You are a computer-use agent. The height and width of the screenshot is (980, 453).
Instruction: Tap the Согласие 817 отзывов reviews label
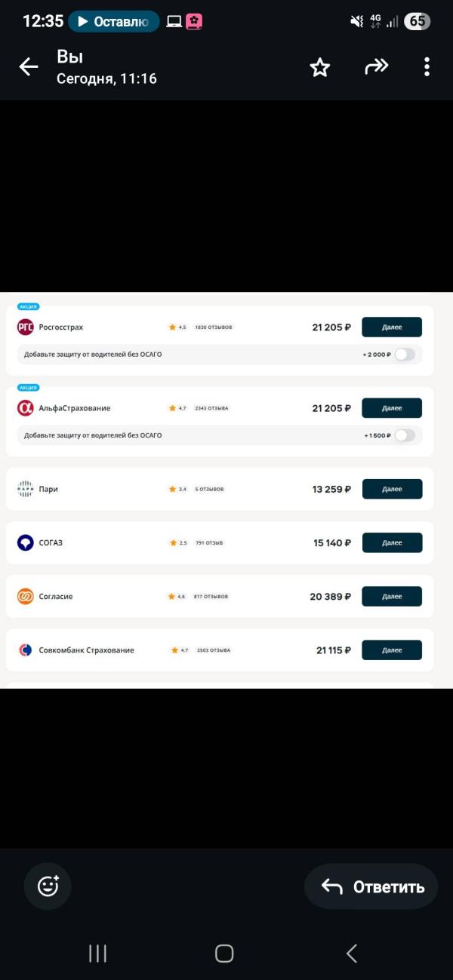[211, 597]
